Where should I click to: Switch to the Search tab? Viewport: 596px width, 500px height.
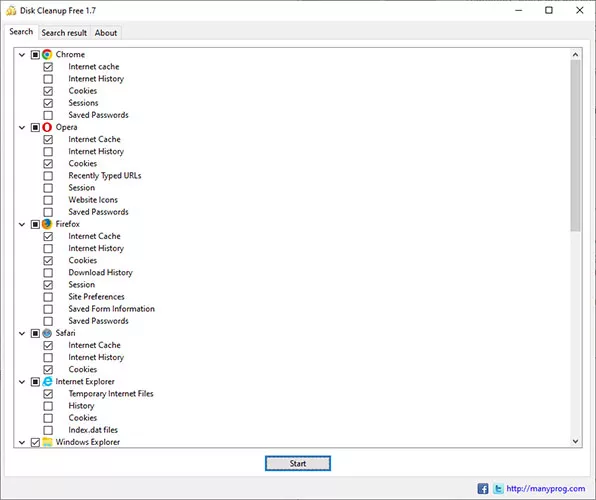point(21,32)
